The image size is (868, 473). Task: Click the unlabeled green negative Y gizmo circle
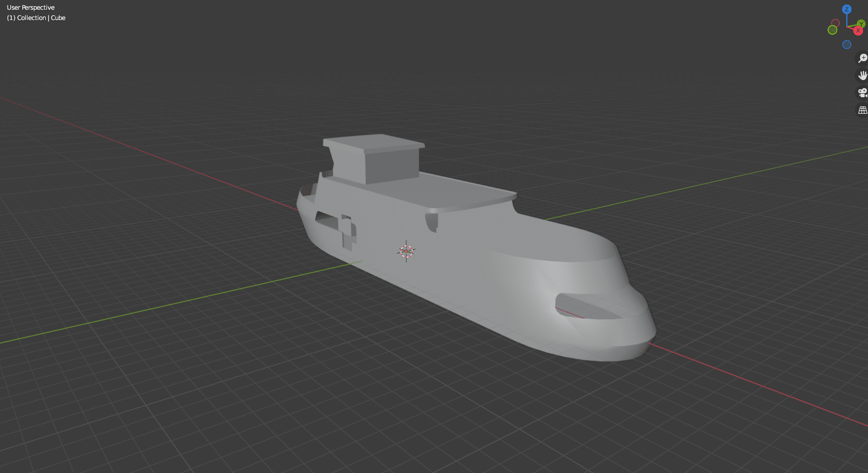coord(833,30)
